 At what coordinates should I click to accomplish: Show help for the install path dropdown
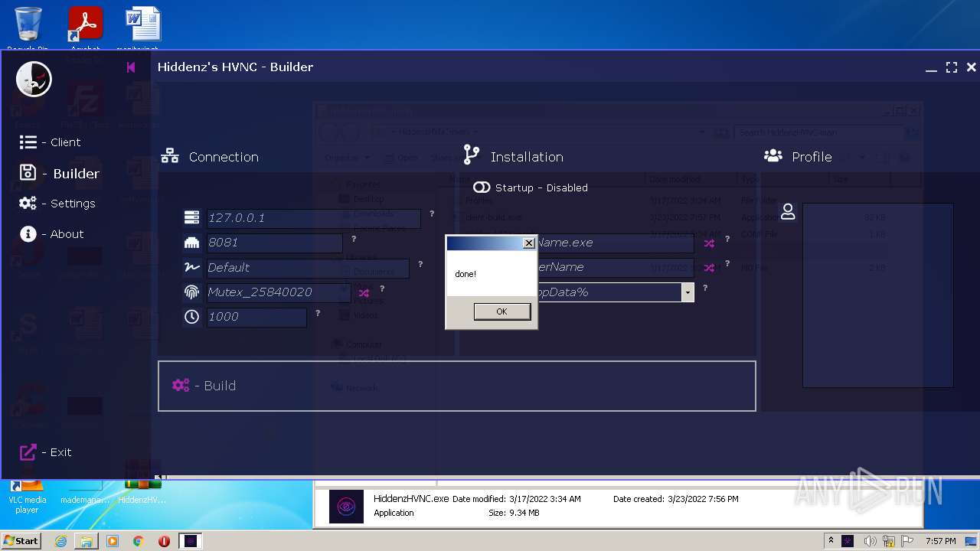pos(705,289)
